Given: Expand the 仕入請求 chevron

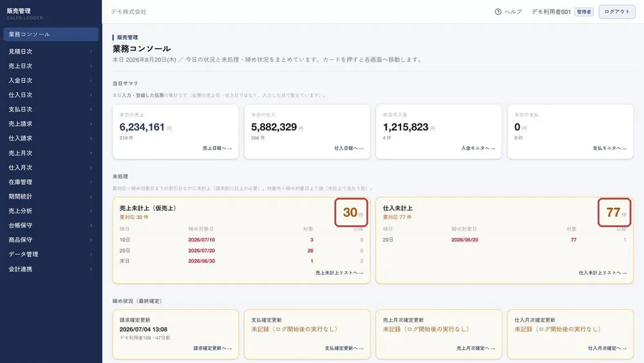Looking at the screenshot, I should pyautogui.click(x=91, y=138).
